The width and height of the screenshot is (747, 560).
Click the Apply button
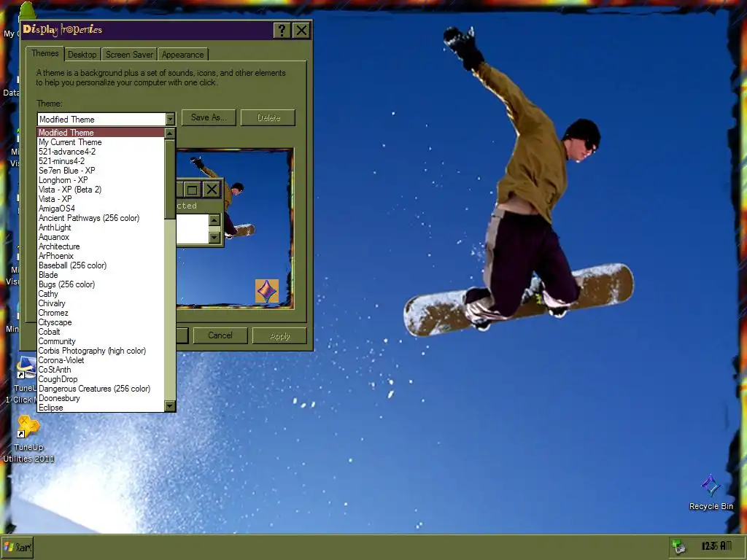(279, 335)
